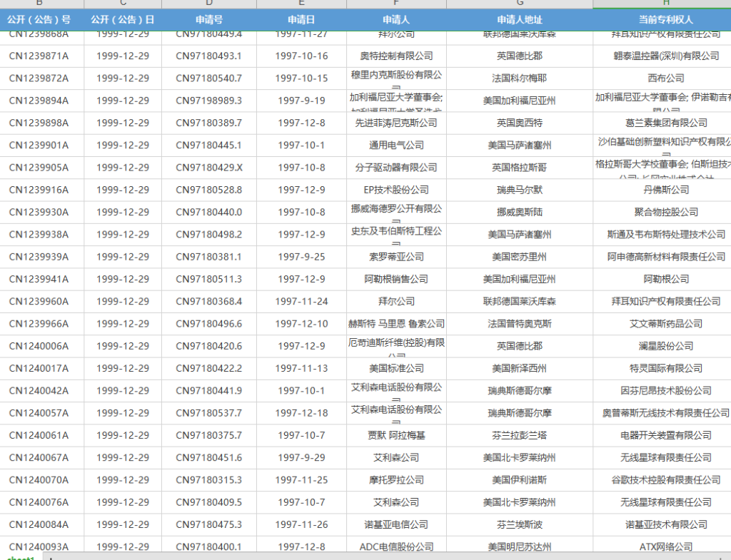Select application number CN97180528.8
Viewport: 731px width, 560px height.
click(x=209, y=190)
